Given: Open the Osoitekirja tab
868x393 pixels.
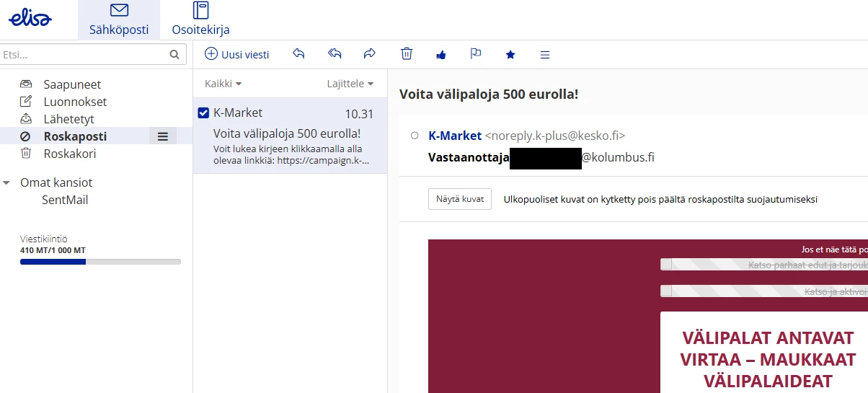Looking at the screenshot, I should 200,19.
